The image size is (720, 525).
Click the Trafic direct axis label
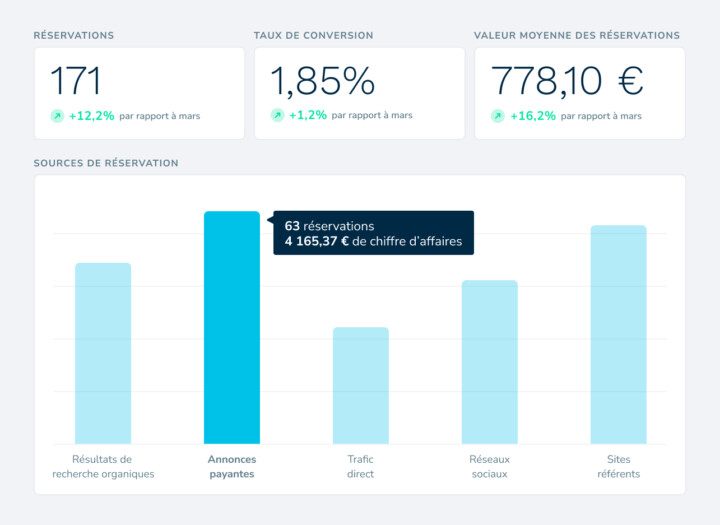pos(360,467)
